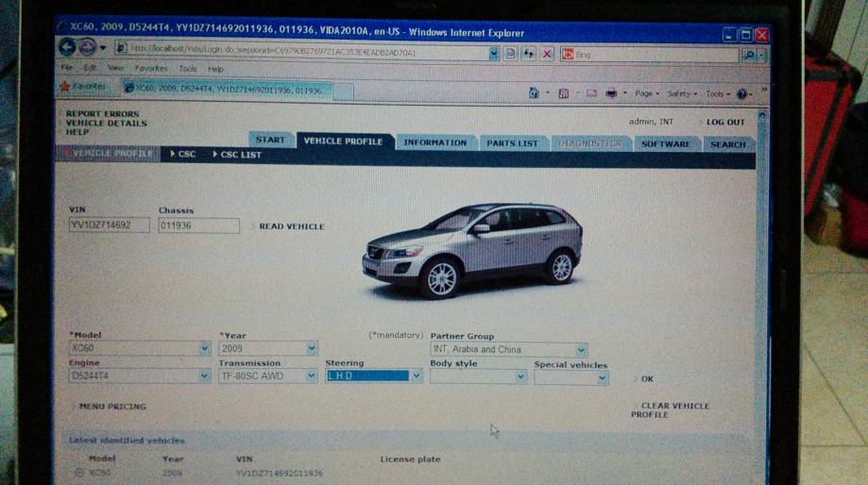The height and width of the screenshot is (485, 868).
Task: Click the VIN input field
Action: [109, 226]
